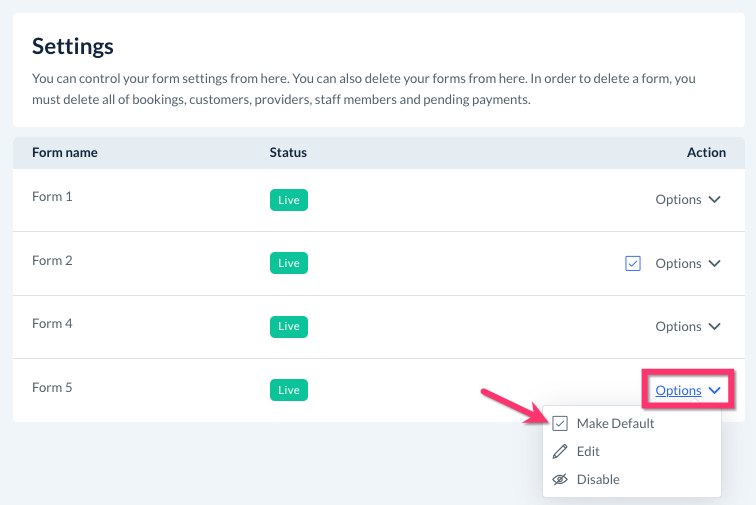Open Options dropdown for Form 2
The image size is (756, 505).
click(678, 263)
